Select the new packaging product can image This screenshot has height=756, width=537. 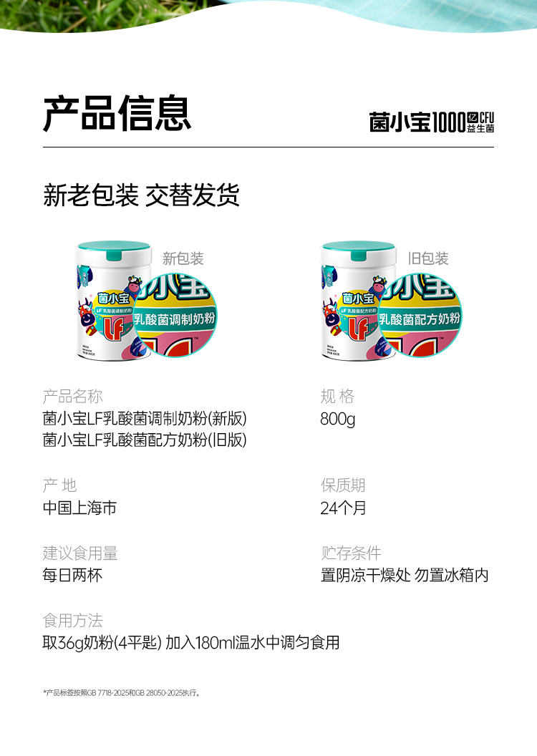(114, 301)
